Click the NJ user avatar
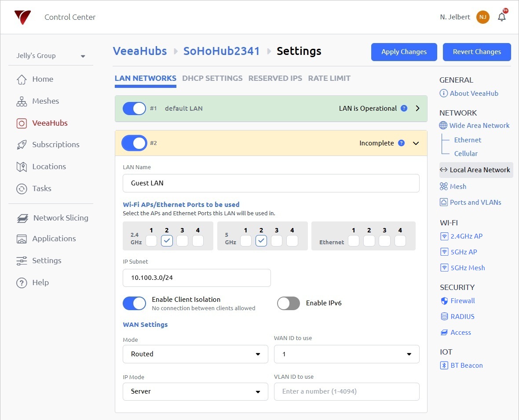 pyautogui.click(x=482, y=17)
